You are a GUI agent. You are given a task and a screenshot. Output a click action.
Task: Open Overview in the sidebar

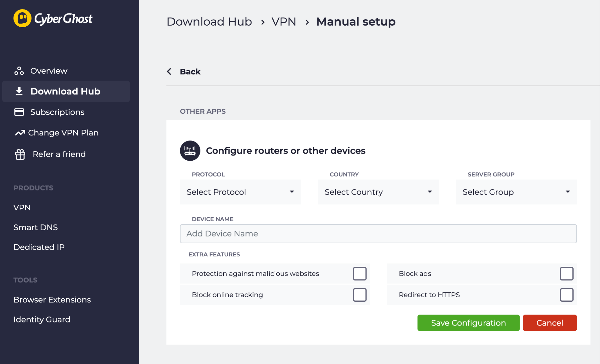pos(49,71)
